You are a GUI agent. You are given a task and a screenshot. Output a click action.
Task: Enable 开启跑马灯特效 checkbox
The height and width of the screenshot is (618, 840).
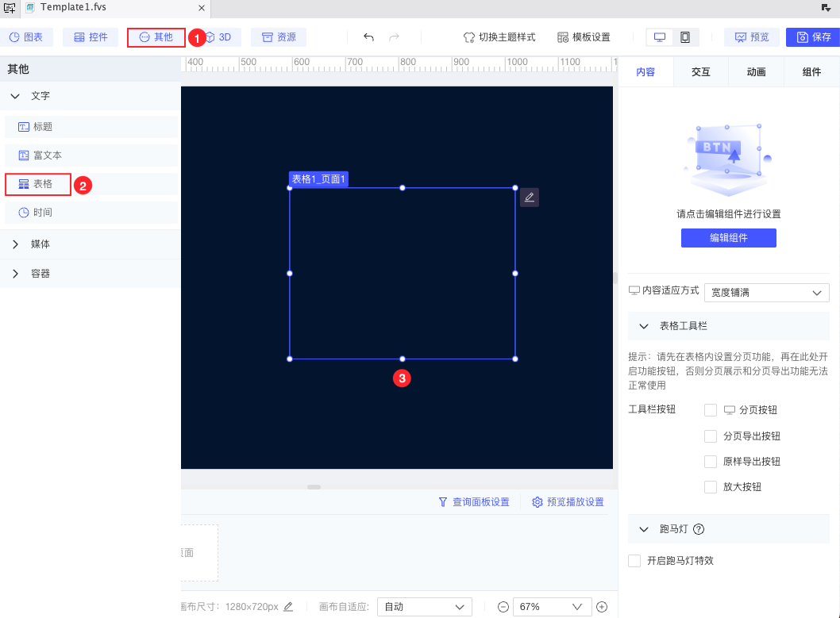coord(634,561)
